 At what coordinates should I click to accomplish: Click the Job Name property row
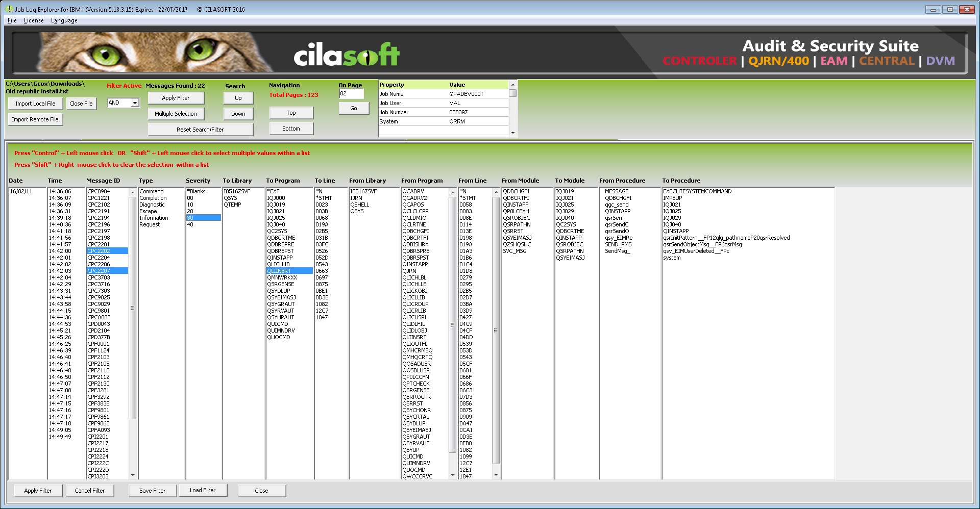(443, 94)
